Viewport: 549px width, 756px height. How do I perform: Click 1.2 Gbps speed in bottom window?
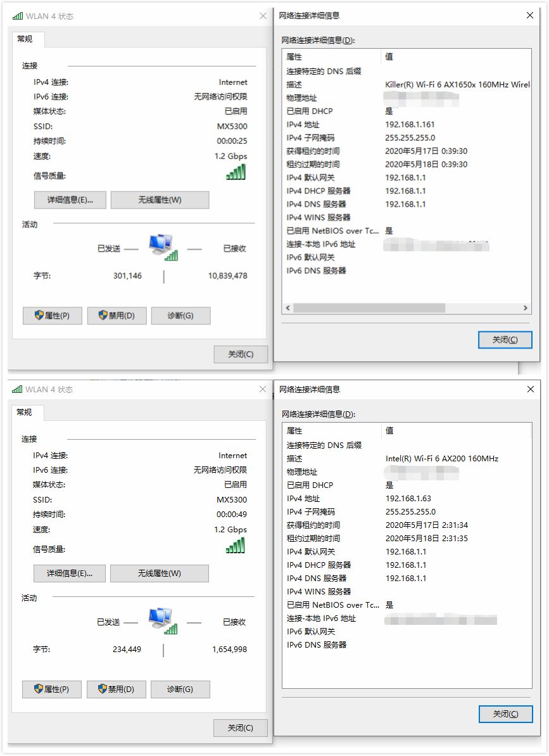point(230,529)
